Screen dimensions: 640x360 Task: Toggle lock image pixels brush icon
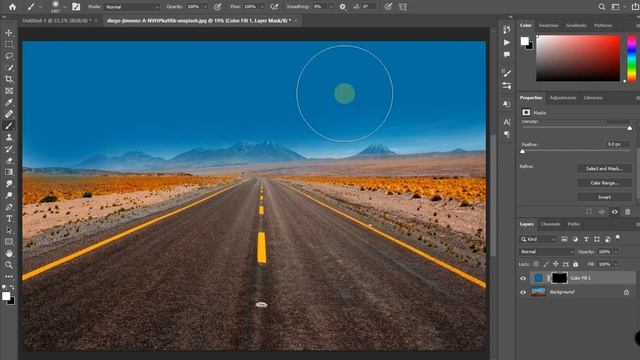546,264
